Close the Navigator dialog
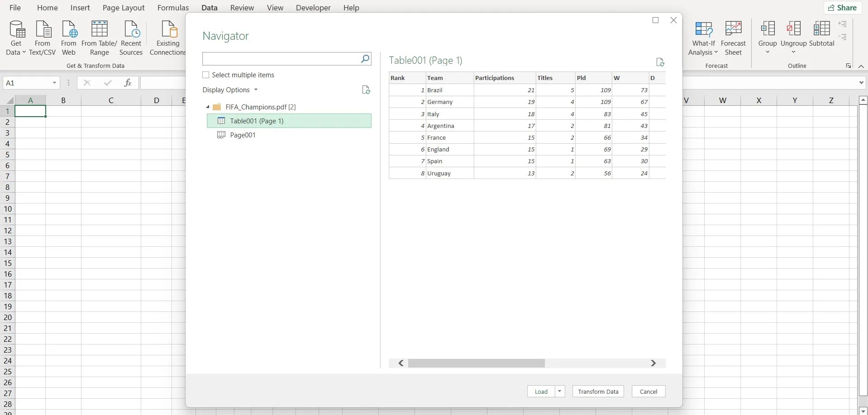 point(673,20)
